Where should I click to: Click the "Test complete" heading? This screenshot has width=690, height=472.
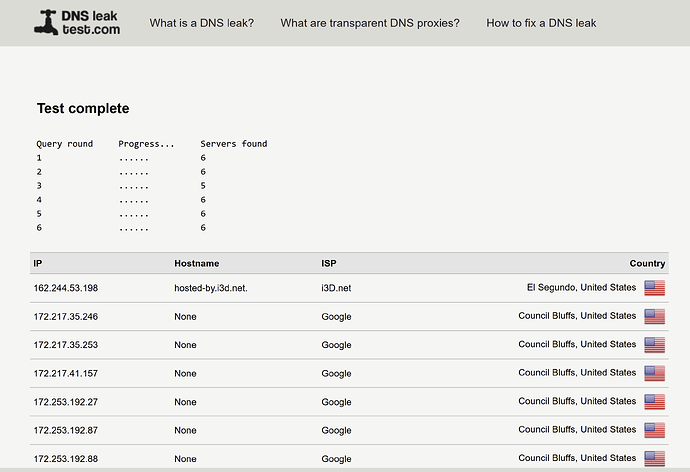(x=83, y=108)
